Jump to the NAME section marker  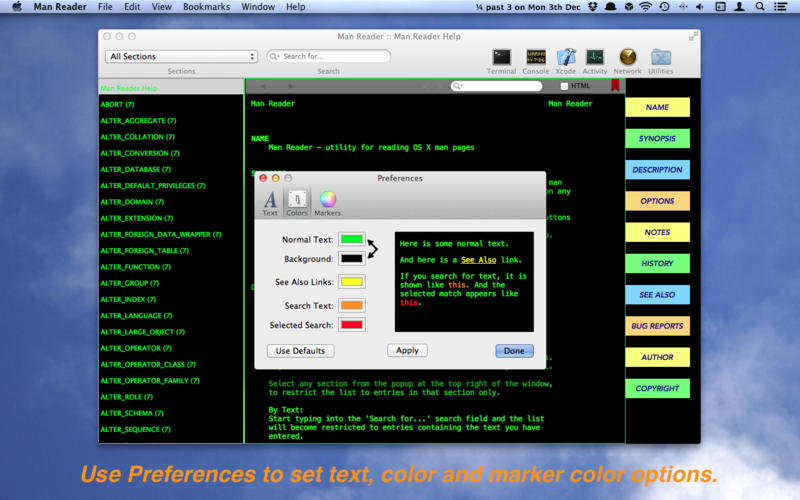pyautogui.click(x=657, y=107)
